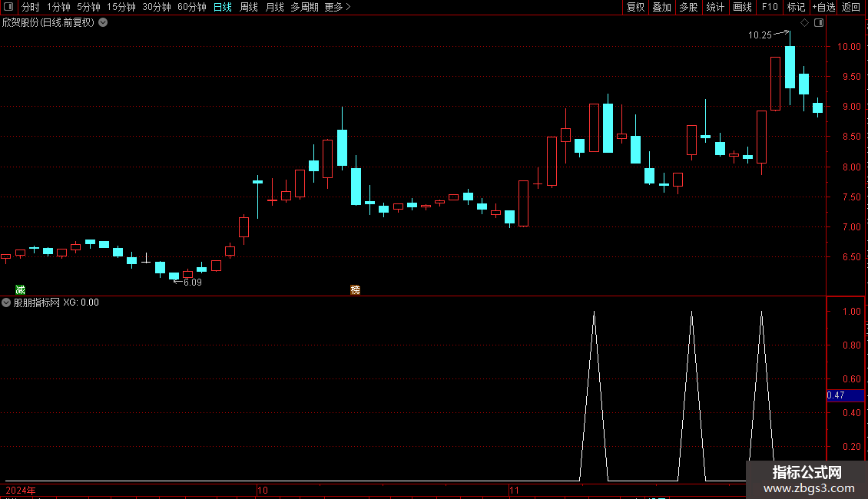The width and height of the screenshot is (868, 499).
Task: Click the 欣贺股份(日线.前复权) chart title
Action: 48,23
